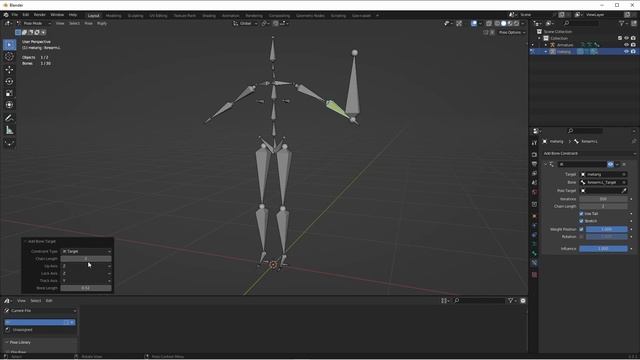Open the Up Axis dropdown
This screenshot has width=640, height=360.
tap(86, 266)
